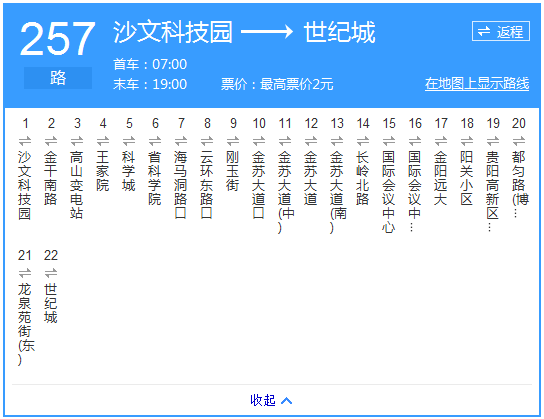Select stop 沙文科技园 in the list
This screenshot has width=544, height=419.
[x=25, y=185]
